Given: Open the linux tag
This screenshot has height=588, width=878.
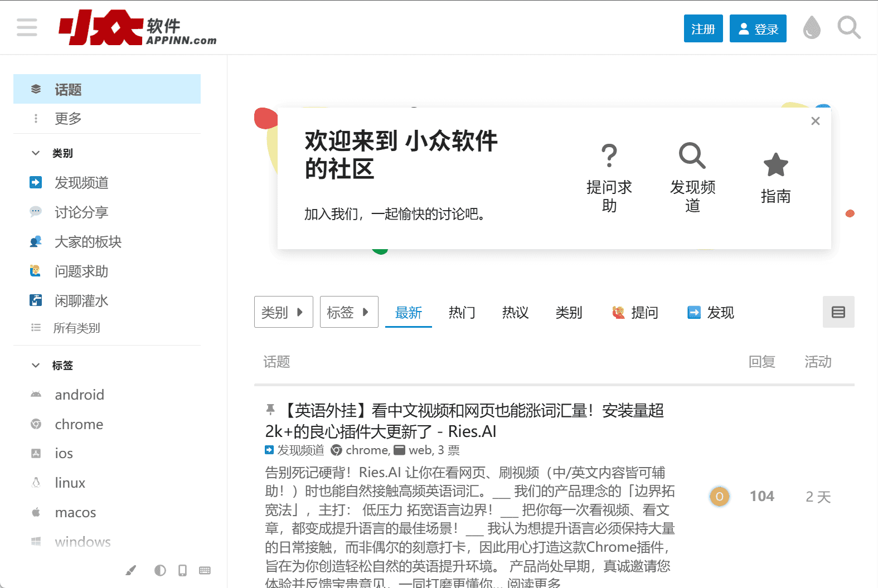Looking at the screenshot, I should pyautogui.click(x=107, y=483).
